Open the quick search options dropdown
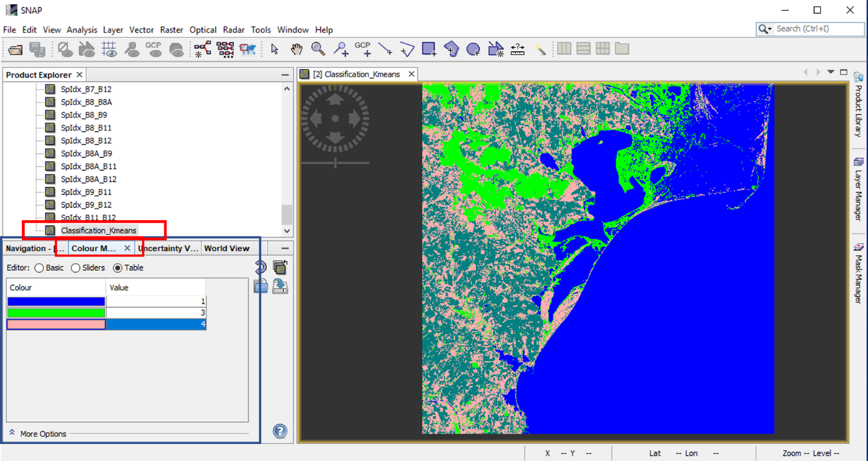Screen dimensions: 868x461 pos(766,29)
